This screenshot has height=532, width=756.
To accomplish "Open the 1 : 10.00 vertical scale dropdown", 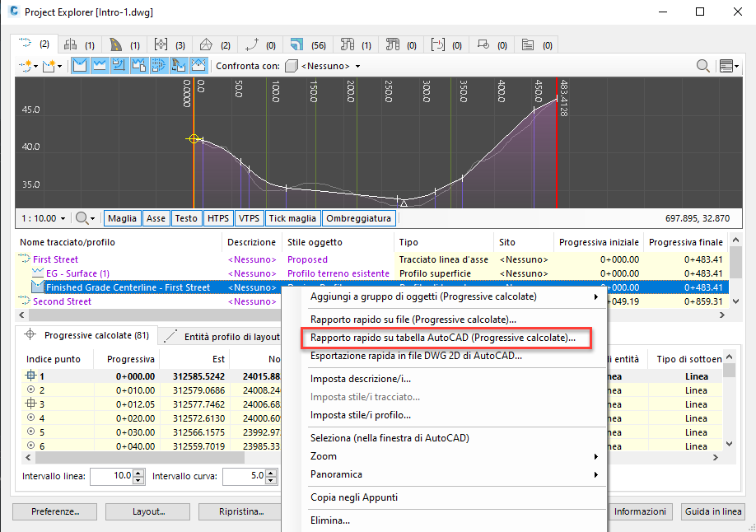I will (x=43, y=218).
